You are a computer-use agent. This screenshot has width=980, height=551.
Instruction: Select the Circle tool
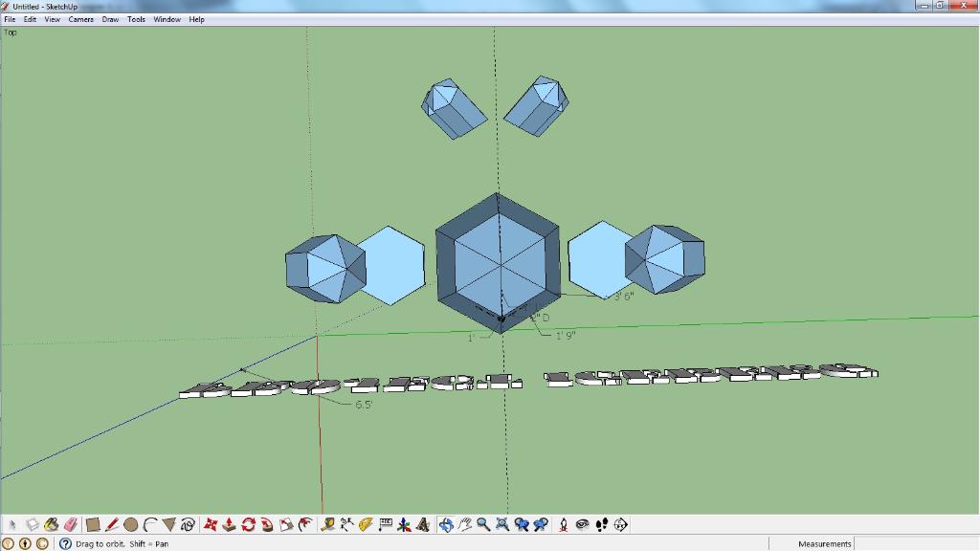130,525
